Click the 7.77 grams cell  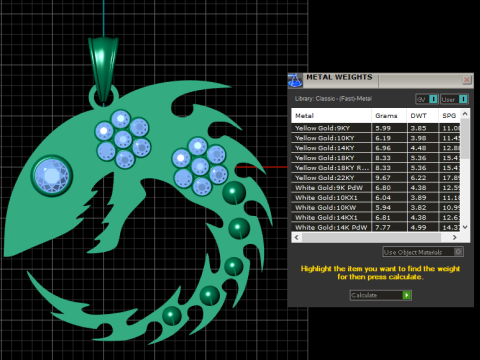(x=389, y=227)
